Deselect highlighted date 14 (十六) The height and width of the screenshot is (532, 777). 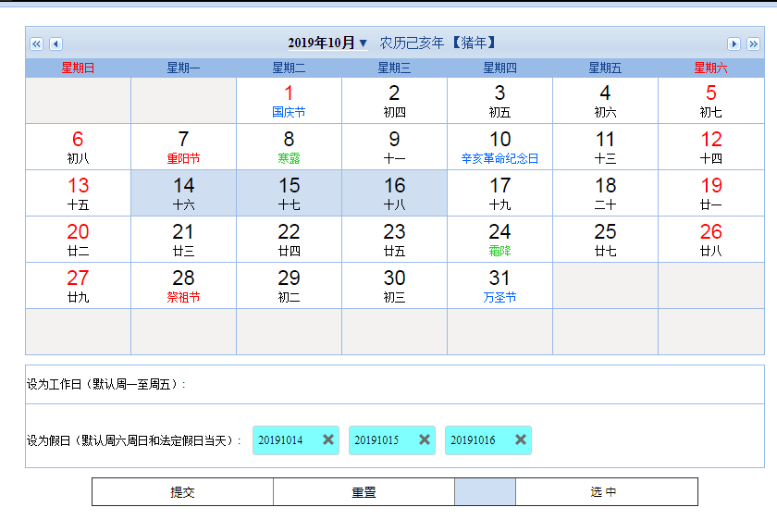183,193
